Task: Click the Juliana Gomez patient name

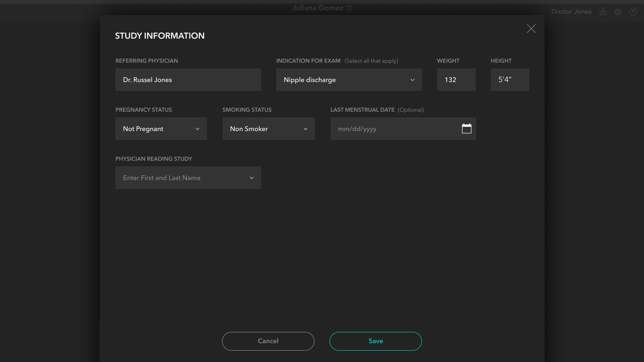Action: click(x=318, y=8)
